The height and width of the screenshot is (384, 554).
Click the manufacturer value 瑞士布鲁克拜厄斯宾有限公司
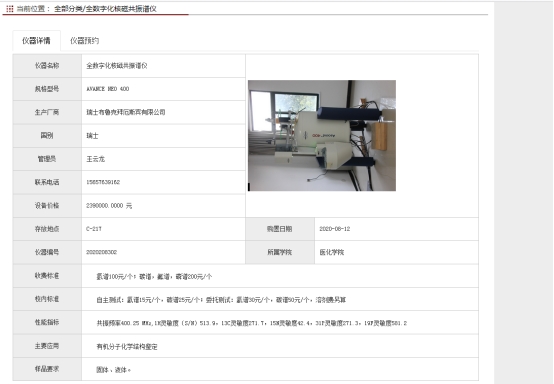click(x=126, y=112)
